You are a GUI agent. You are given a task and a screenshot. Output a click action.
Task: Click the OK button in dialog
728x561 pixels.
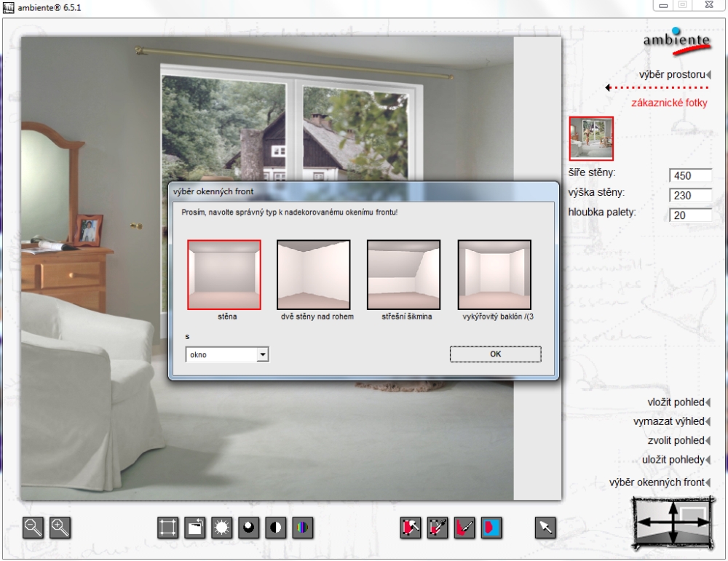(x=495, y=354)
